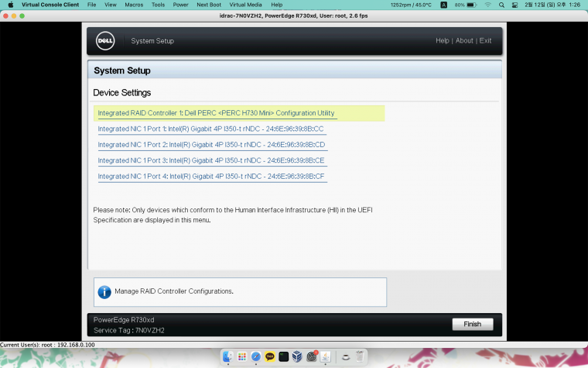This screenshot has width=588, height=368.
Task: Open Integrated NIC 1 Port 3 settings
Action: (211, 160)
